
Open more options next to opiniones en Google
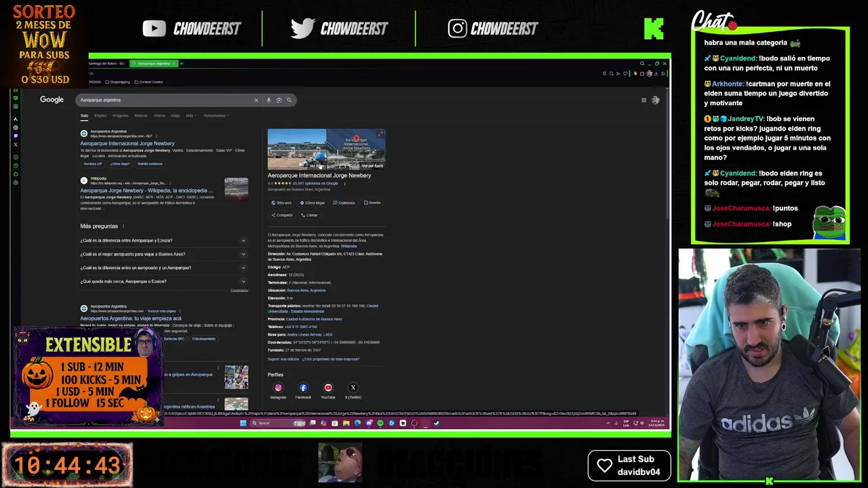click(x=344, y=184)
